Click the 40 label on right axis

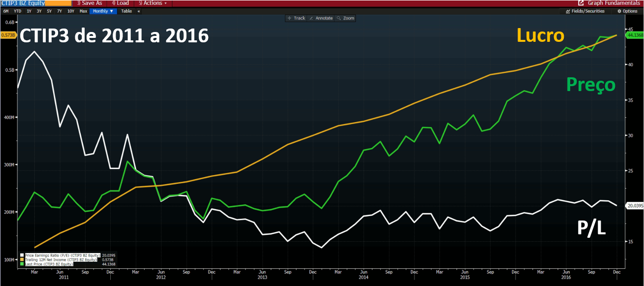coord(630,64)
